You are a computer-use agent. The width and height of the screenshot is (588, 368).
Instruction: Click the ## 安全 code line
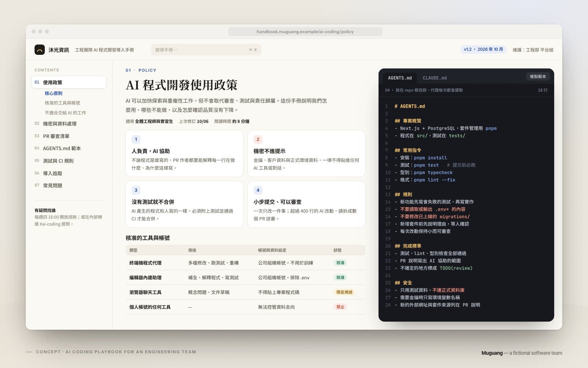[403, 283]
